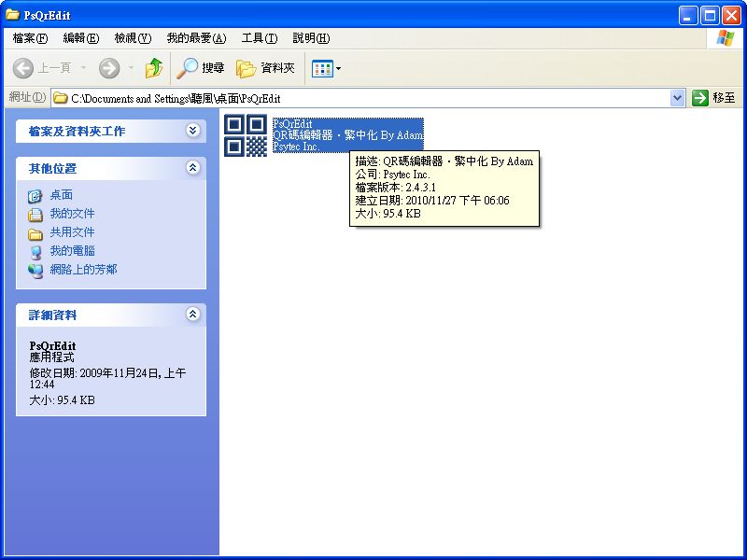Click the 我的電腦 computer icon
Screen dimensions: 747x560
pos(35,252)
